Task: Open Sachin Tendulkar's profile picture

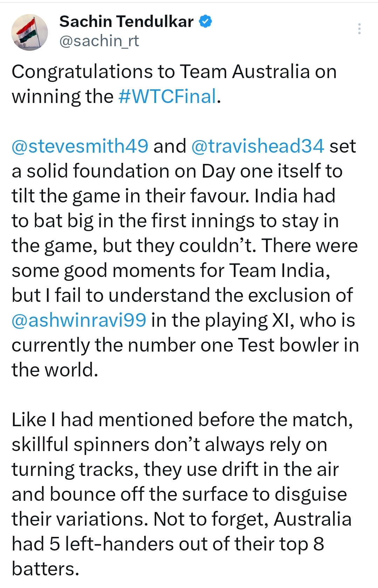Action: coord(30,32)
